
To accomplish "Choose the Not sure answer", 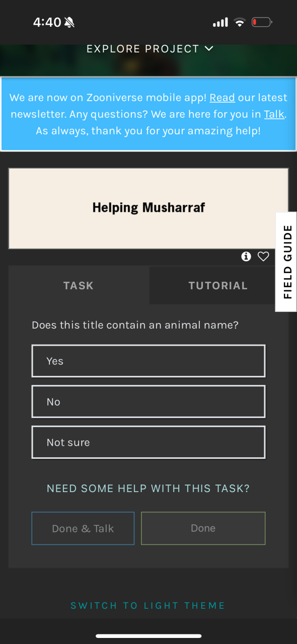I will [148, 442].
